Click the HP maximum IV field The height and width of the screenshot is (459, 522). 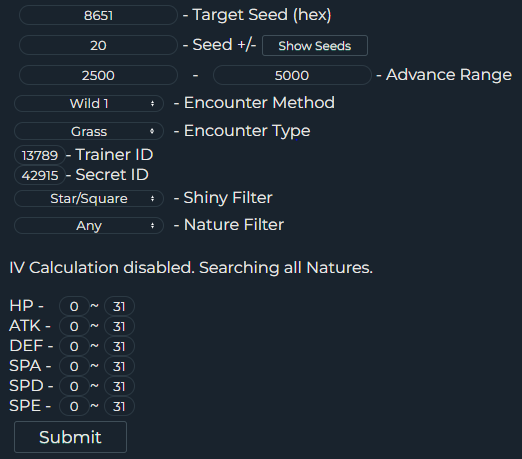(119, 306)
